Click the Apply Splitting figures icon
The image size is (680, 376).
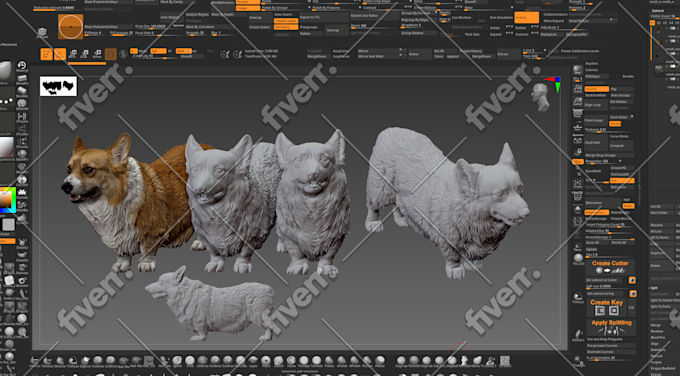(611, 330)
